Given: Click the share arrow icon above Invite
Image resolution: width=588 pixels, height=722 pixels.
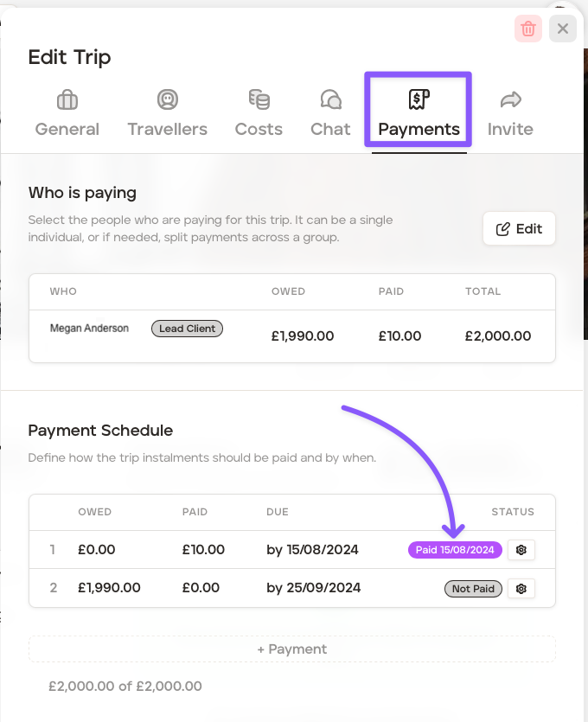Looking at the screenshot, I should coord(510,100).
